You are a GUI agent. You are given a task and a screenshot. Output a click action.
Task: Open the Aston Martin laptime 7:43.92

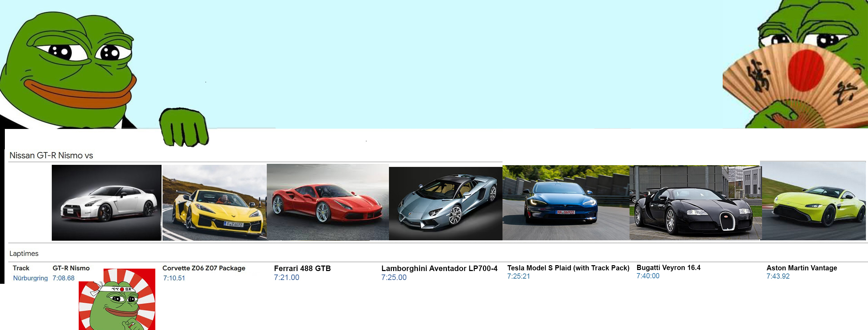pyautogui.click(x=778, y=276)
